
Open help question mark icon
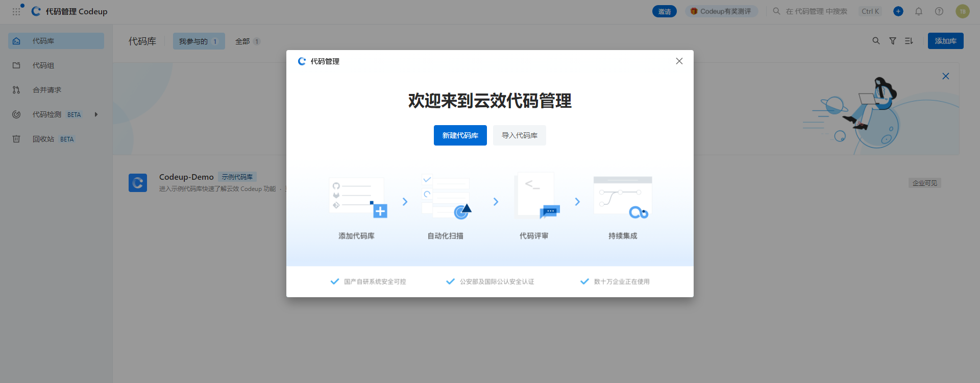pyautogui.click(x=939, y=11)
